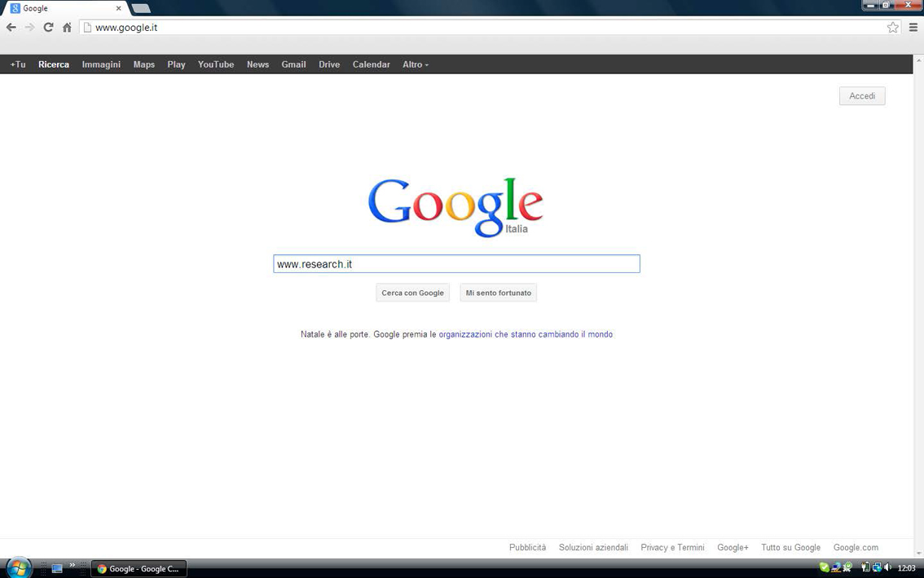
Task: Click the browser back arrow
Action: pos(11,28)
